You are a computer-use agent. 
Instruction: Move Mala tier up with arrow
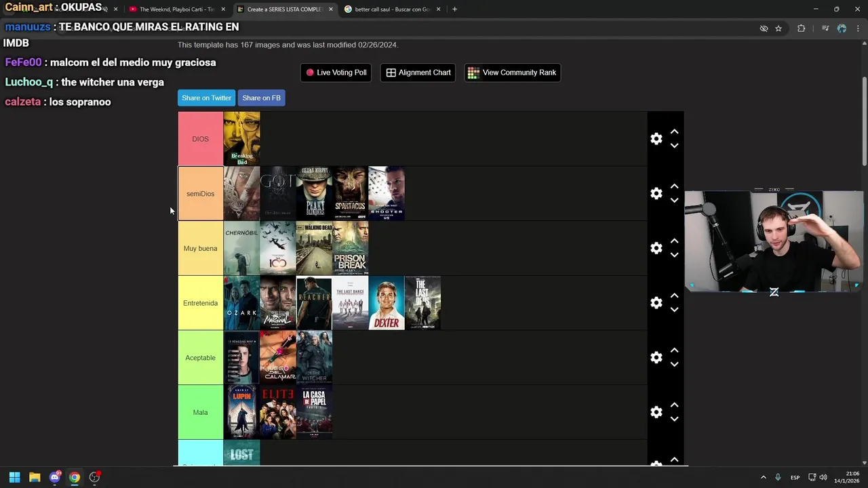coord(674,405)
